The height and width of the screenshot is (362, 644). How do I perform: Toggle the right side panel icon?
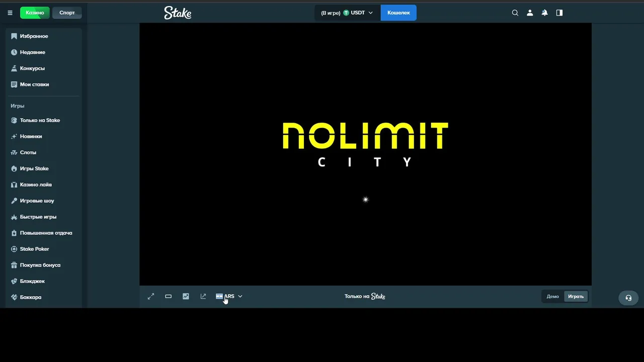tap(559, 13)
